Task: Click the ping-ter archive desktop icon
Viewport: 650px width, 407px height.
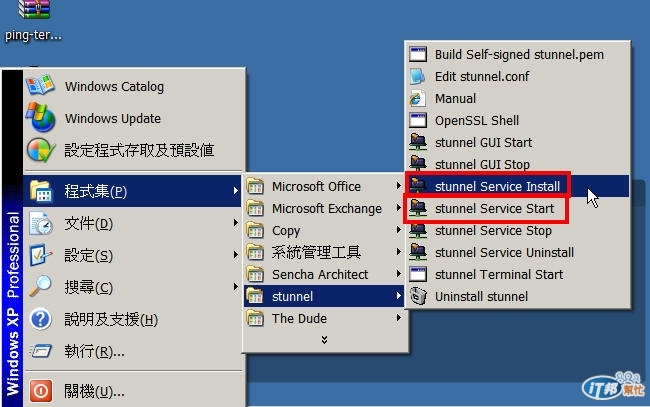Action: (33, 10)
